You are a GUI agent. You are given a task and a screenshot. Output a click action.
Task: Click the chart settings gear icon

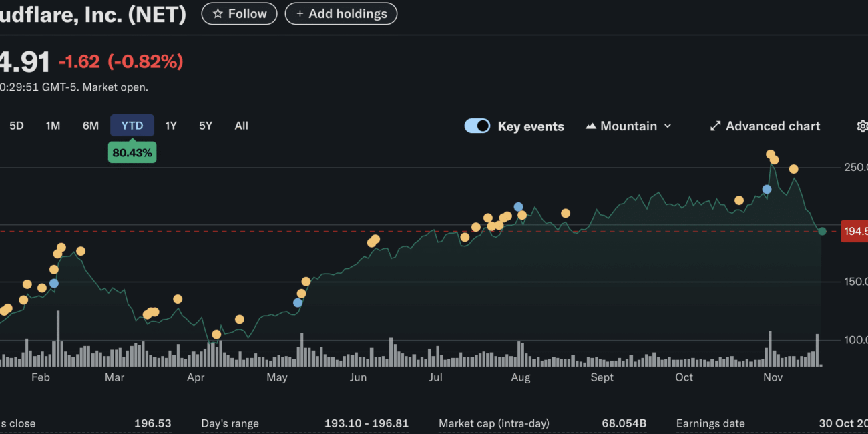(862, 126)
